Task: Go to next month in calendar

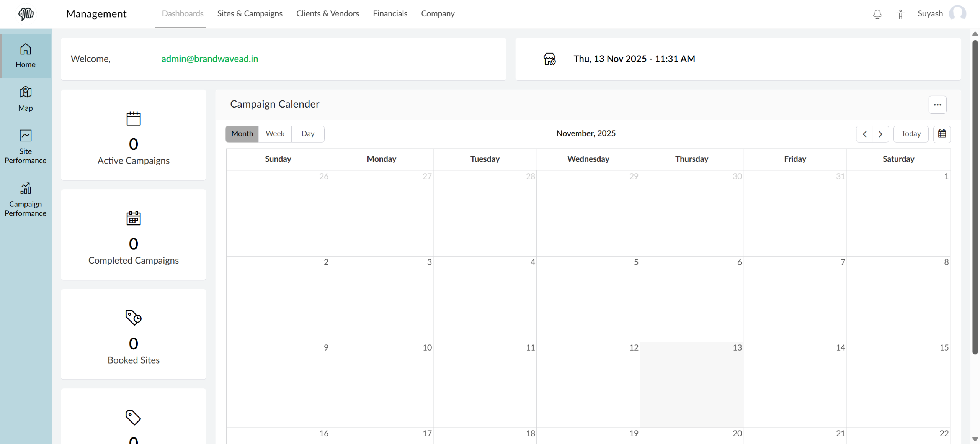Action: point(880,134)
